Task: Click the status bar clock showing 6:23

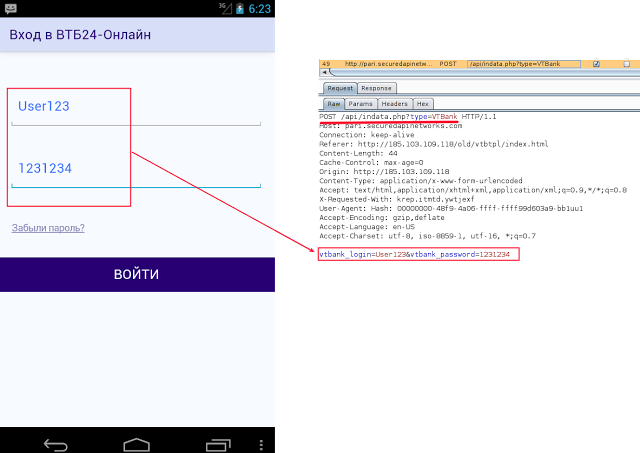Action: (259, 8)
